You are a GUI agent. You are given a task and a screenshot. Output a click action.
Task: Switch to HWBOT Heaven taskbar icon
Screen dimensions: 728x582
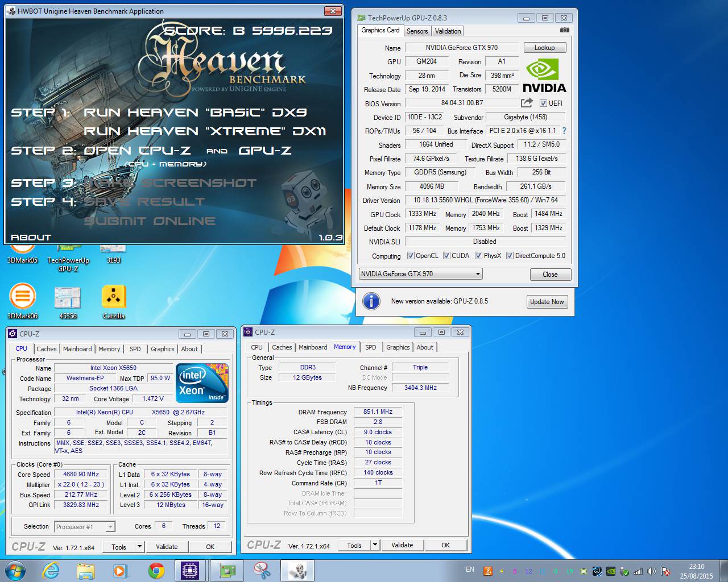(x=297, y=571)
